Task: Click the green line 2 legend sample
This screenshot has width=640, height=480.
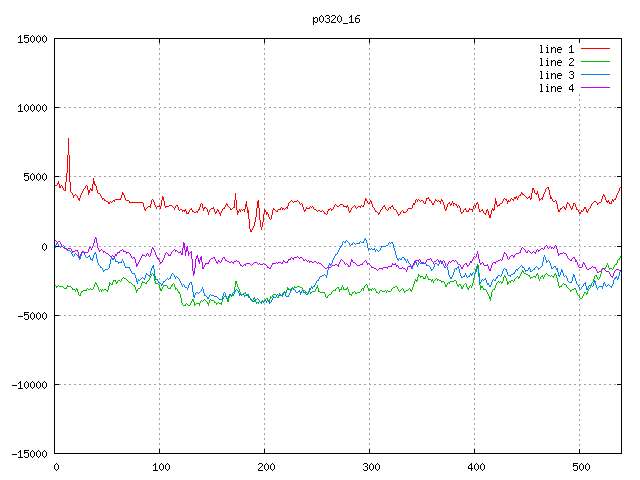Action: coord(596,62)
